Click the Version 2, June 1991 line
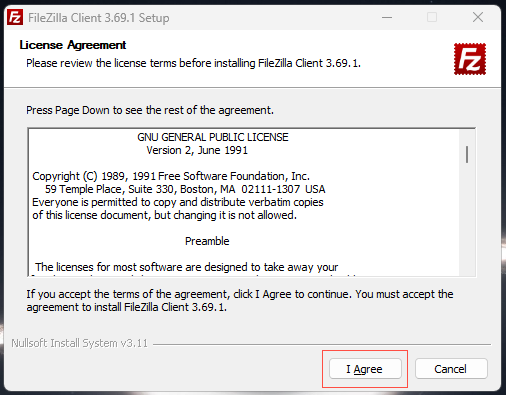Screen dimensions: 506x395 197,150
